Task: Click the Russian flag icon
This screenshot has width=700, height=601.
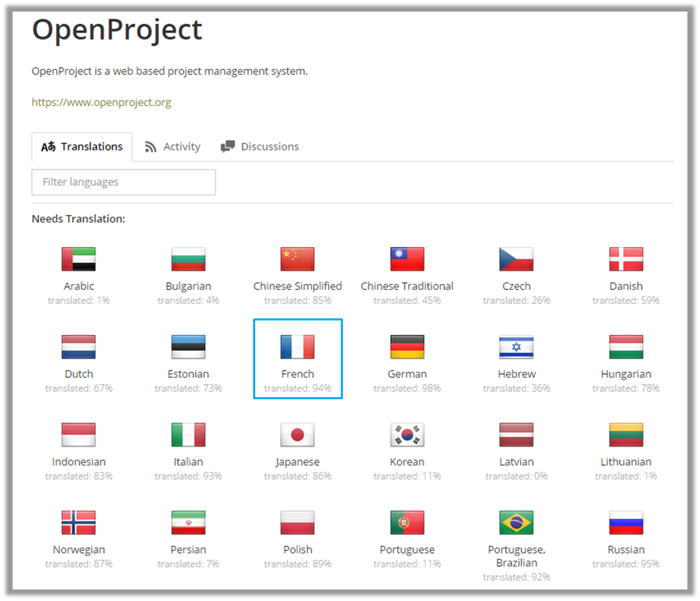Action: pyautogui.click(x=625, y=523)
